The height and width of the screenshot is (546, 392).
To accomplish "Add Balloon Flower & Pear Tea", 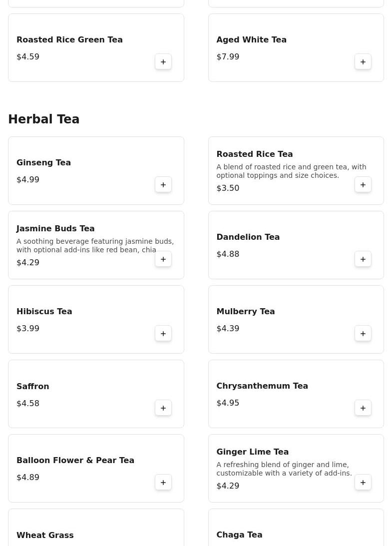I will pyautogui.click(x=163, y=483).
